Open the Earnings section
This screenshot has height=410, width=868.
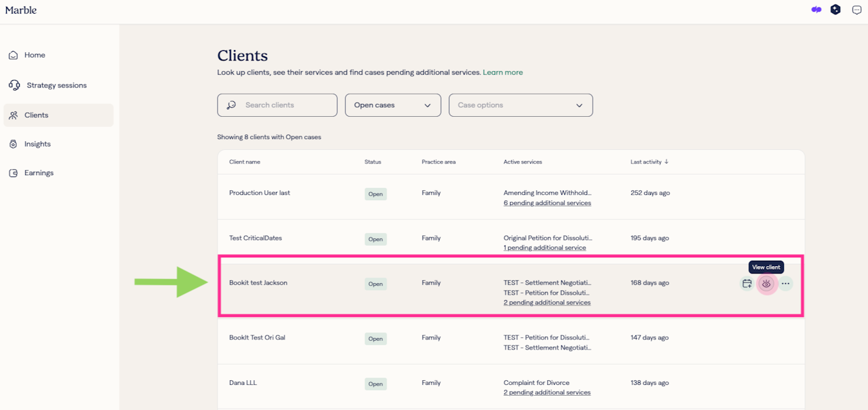coord(39,173)
